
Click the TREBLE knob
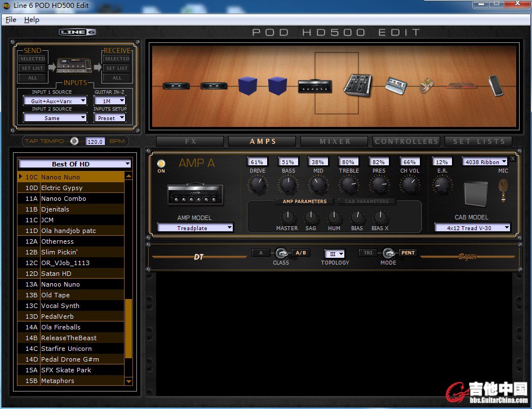[349, 186]
